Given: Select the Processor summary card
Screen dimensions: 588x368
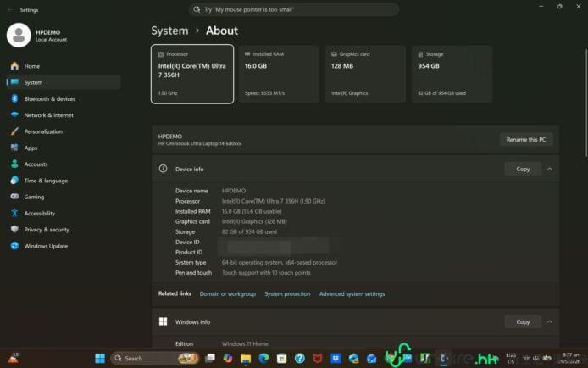Looking at the screenshot, I should pyautogui.click(x=192, y=74).
